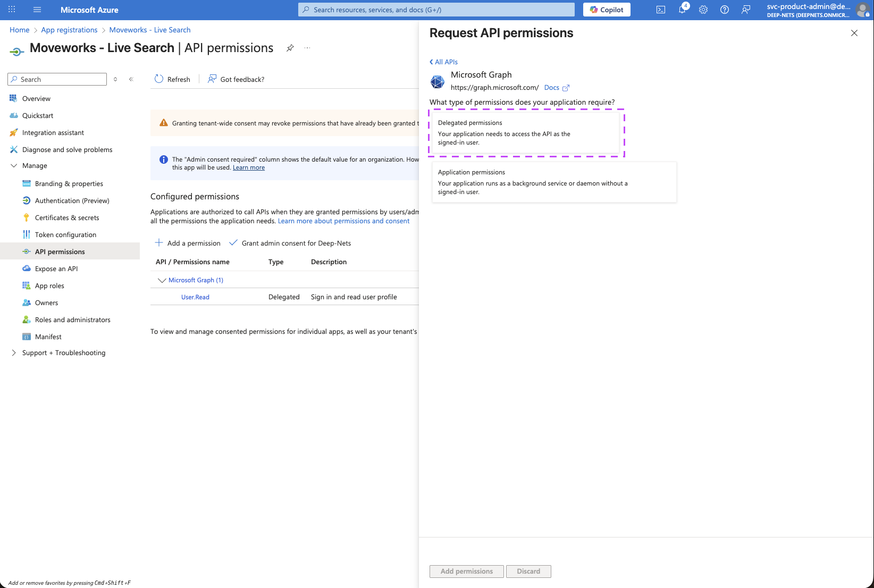The width and height of the screenshot is (874, 588).
Task: Open Quickstart in sidebar
Action: tap(38, 115)
